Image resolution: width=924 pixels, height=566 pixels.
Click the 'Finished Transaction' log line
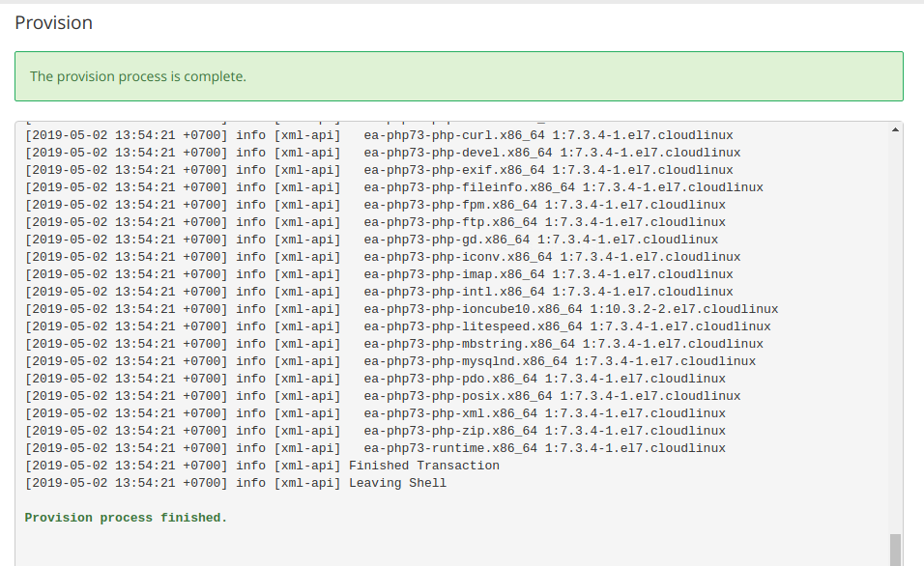click(x=423, y=466)
